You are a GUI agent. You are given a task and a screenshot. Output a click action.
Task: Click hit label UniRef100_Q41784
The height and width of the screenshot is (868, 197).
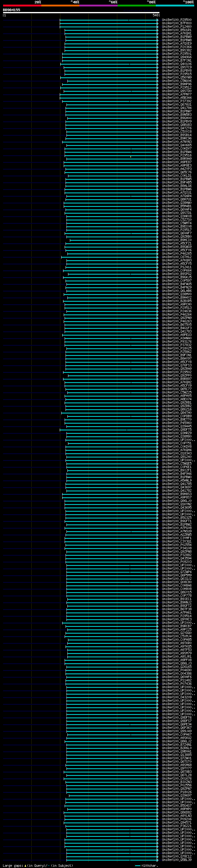pyautogui.click(x=176, y=108)
